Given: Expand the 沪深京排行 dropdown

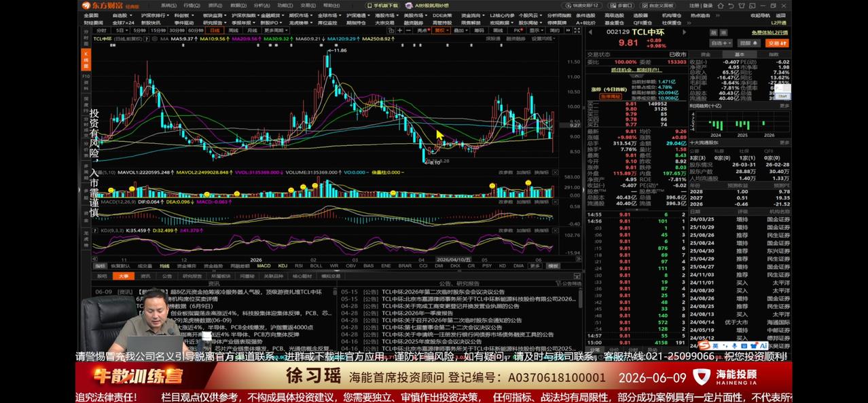Looking at the screenshot, I should 167,14.
